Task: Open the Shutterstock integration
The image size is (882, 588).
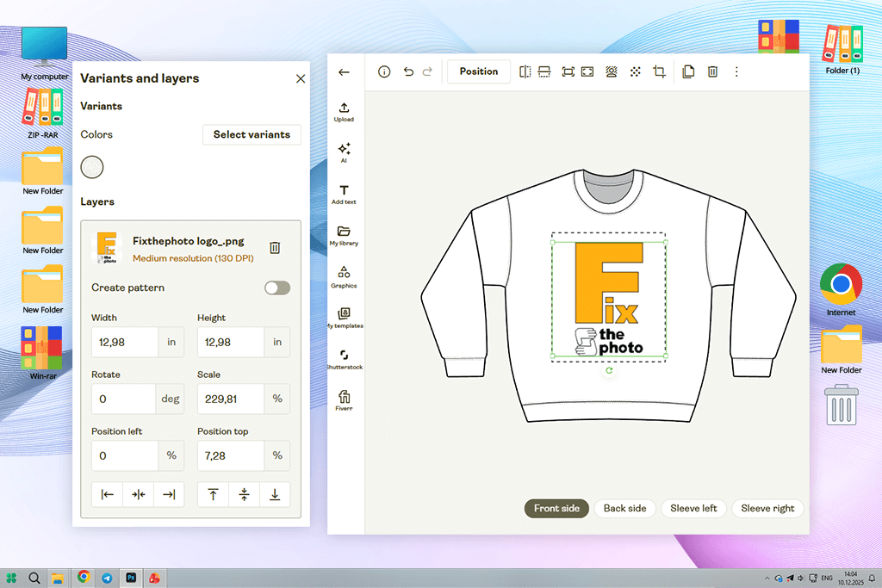Action: (x=345, y=360)
